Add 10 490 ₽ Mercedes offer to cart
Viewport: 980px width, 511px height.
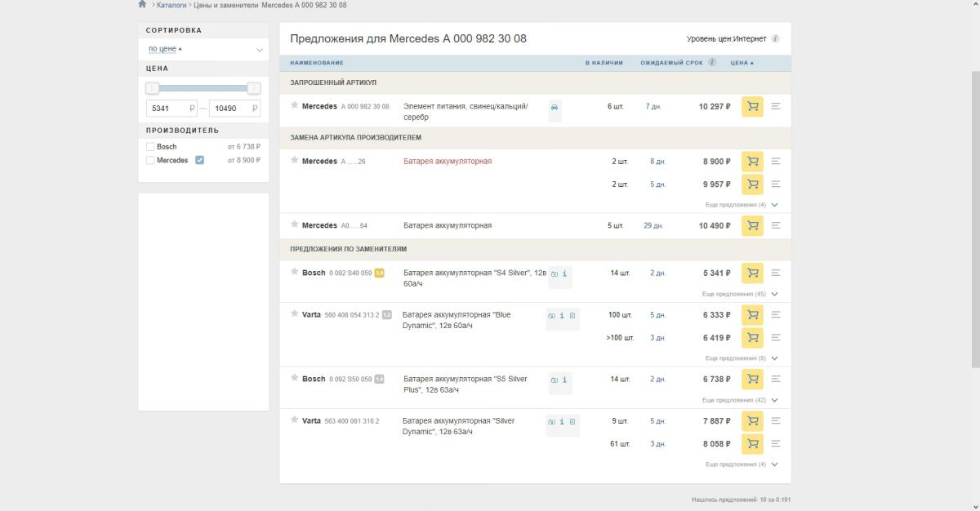coord(752,226)
